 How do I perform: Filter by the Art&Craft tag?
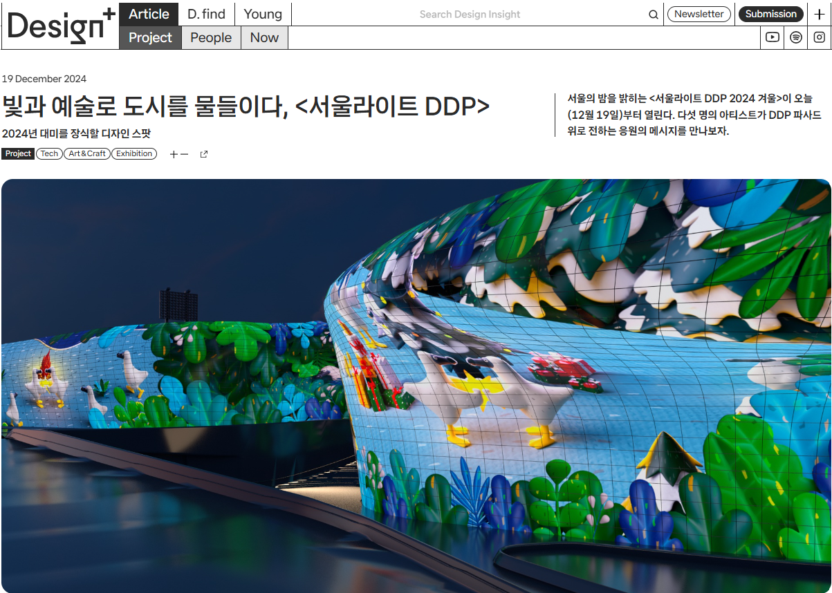[86, 154]
